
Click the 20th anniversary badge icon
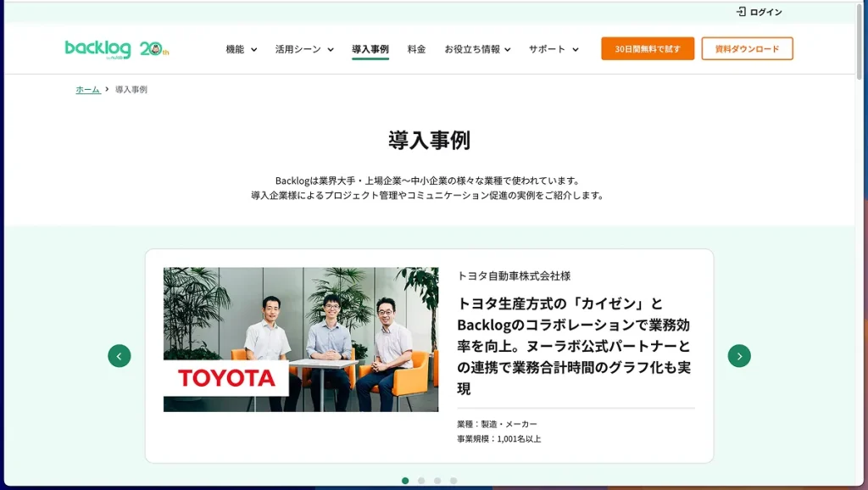[x=154, y=48]
